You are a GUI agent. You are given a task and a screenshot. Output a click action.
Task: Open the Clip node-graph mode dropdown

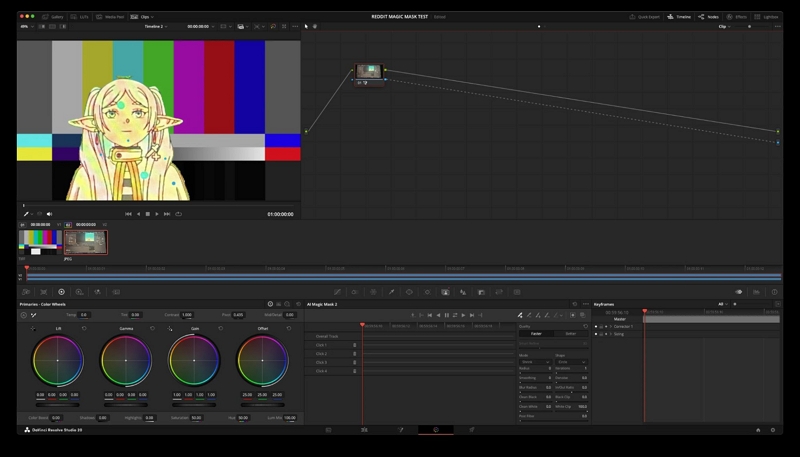click(724, 27)
